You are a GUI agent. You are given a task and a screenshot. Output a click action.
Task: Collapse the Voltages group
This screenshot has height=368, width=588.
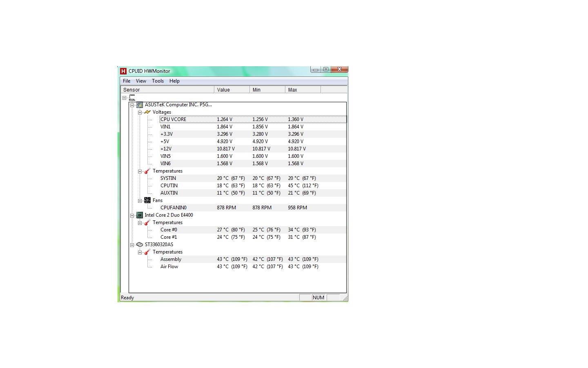point(140,112)
